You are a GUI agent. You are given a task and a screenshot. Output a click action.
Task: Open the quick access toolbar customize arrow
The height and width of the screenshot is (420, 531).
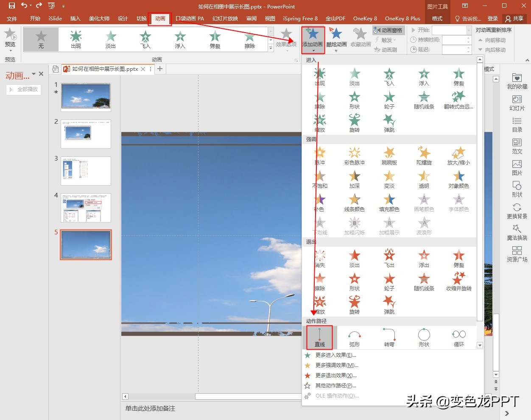63,6
